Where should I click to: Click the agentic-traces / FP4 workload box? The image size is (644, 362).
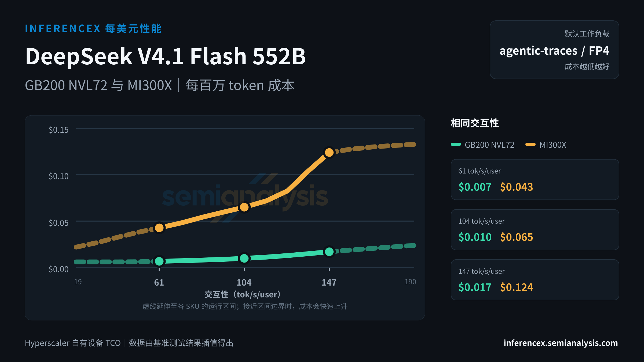click(x=554, y=50)
